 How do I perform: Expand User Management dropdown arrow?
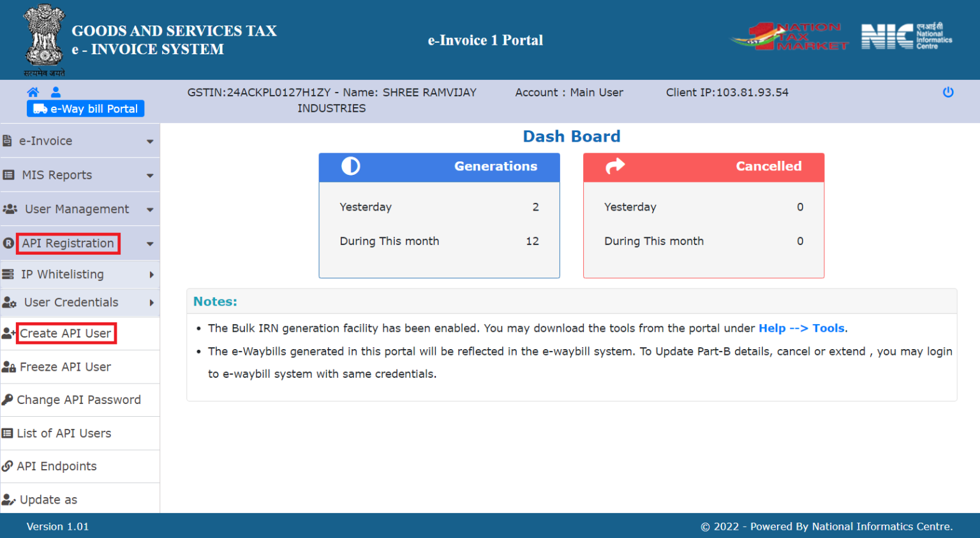click(150, 209)
